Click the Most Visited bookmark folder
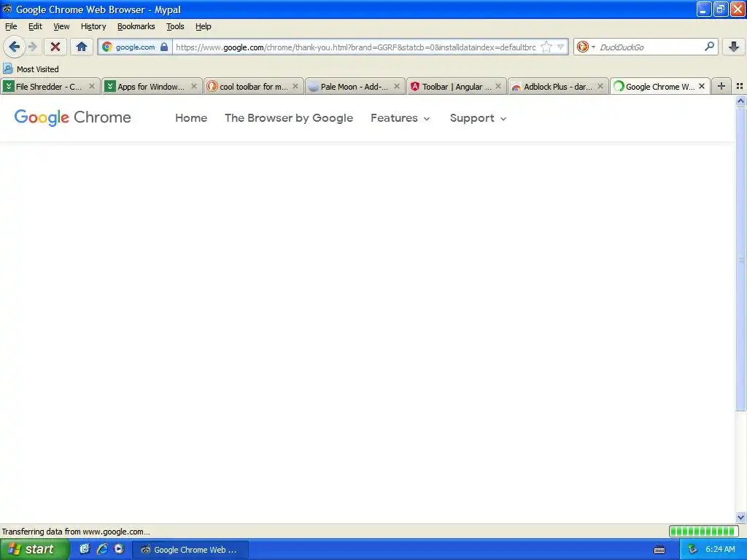The width and height of the screenshot is (747, 560). click(x=31, y=69)
